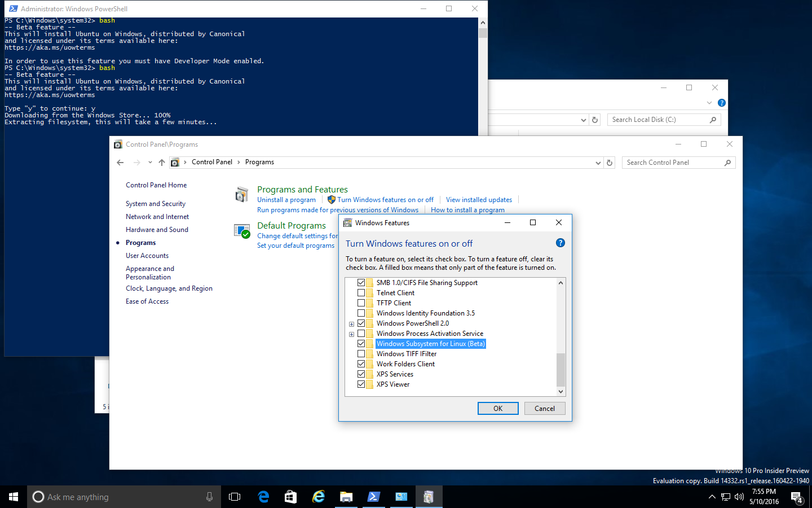Viewport: 812px width, 508px height.
Task: Confirm changes with the OK button
Action: pos(498,408)
